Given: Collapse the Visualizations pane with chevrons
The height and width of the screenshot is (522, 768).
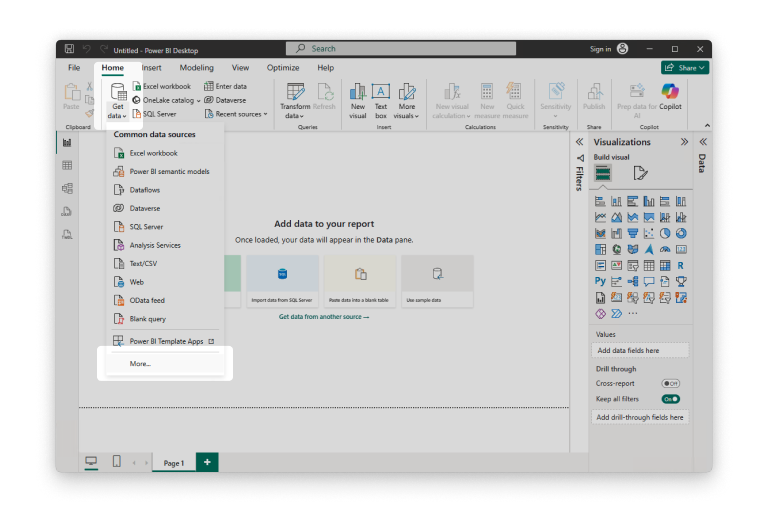Looking at the screenshot, I should (x=684, y=142).
